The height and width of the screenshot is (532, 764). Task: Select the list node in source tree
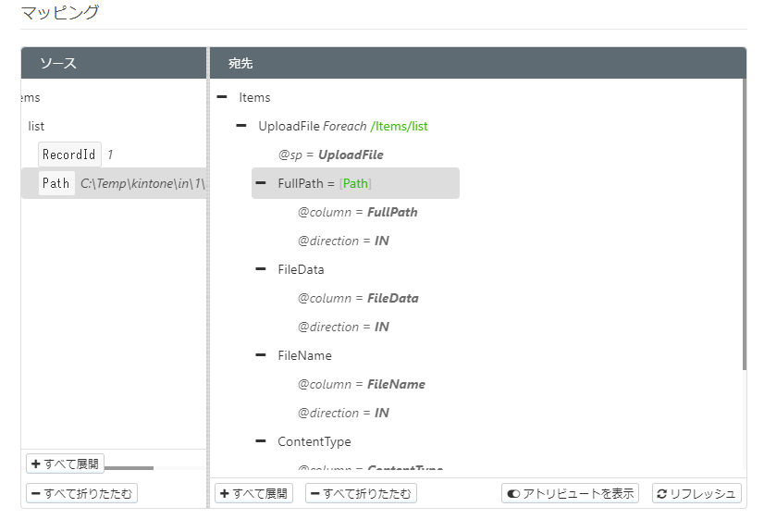click(36, 126)
